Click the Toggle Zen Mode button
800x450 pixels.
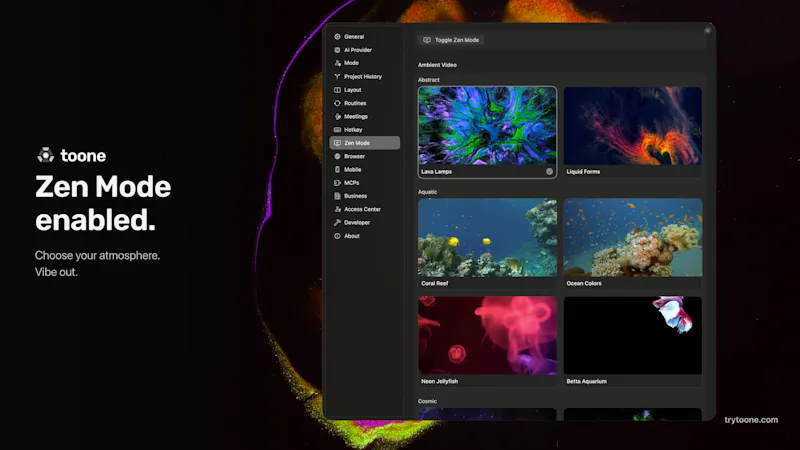click(451, 40)
